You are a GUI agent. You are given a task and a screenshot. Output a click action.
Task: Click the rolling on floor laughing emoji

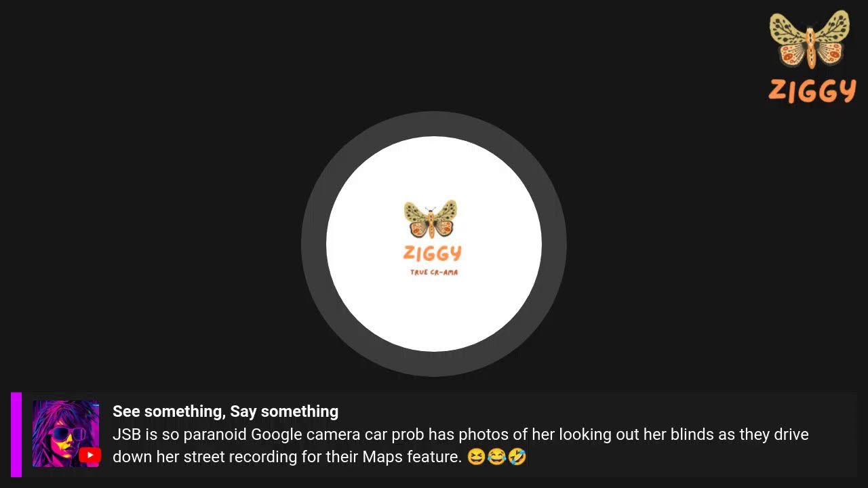517,457
